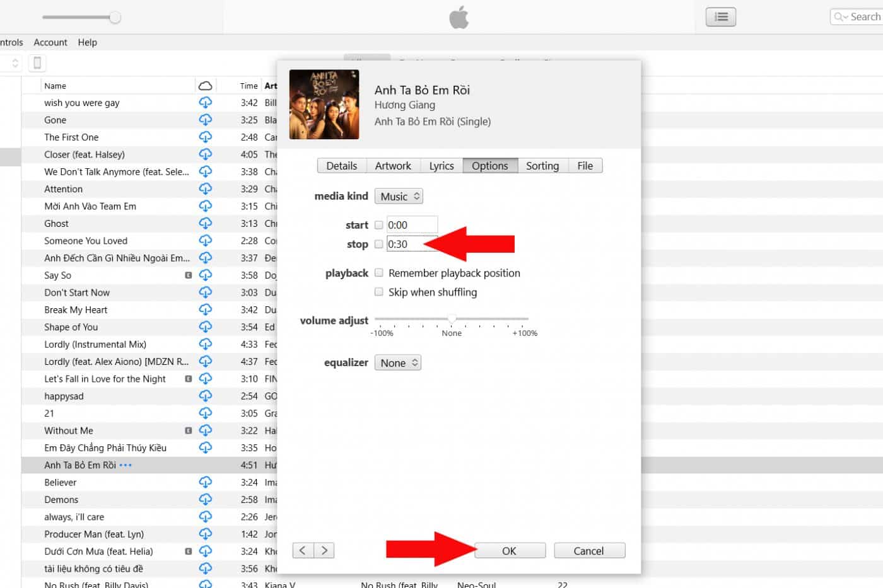Check Remember playback position

coord(379,273)
